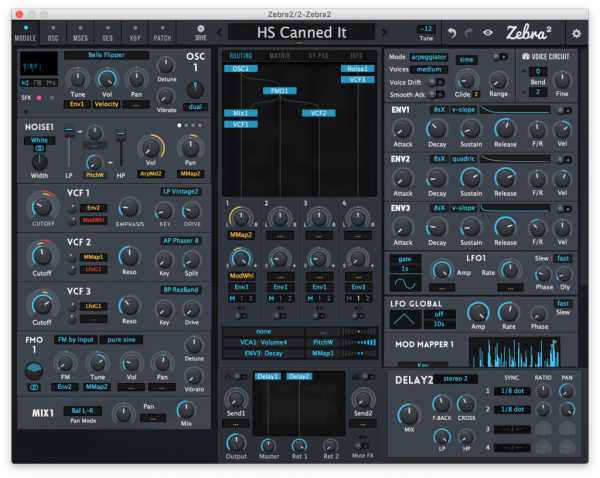Select the Delay1 module in FX grid
The image size is (600, 478).
click(x=267, y=377)
